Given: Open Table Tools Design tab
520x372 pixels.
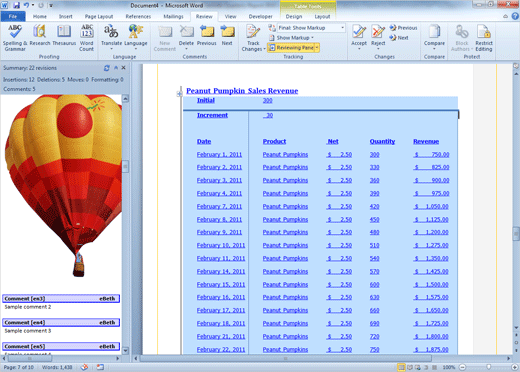Looking at the screenshot, I should [294, 16].
